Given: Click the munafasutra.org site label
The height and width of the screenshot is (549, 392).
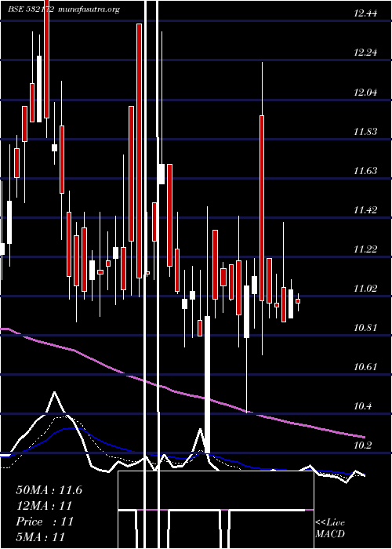Looking at the screenshot, I should 89,9.
